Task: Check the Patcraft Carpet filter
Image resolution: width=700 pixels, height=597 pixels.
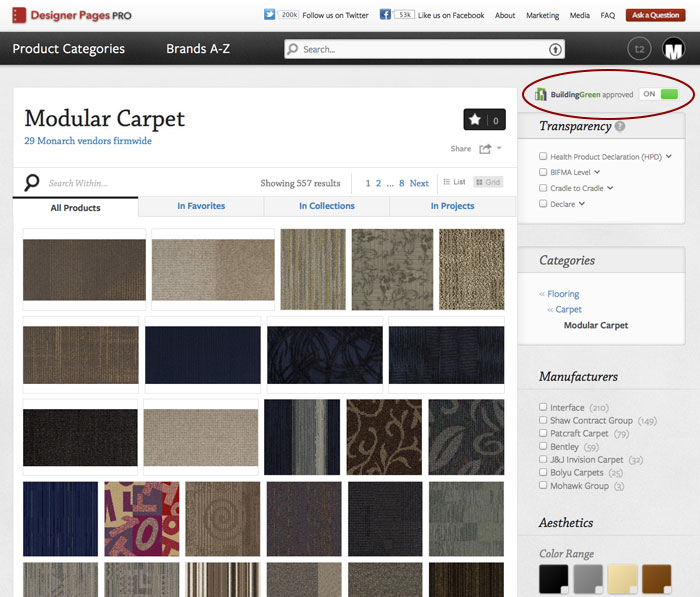Action: (x=543, y=433)
